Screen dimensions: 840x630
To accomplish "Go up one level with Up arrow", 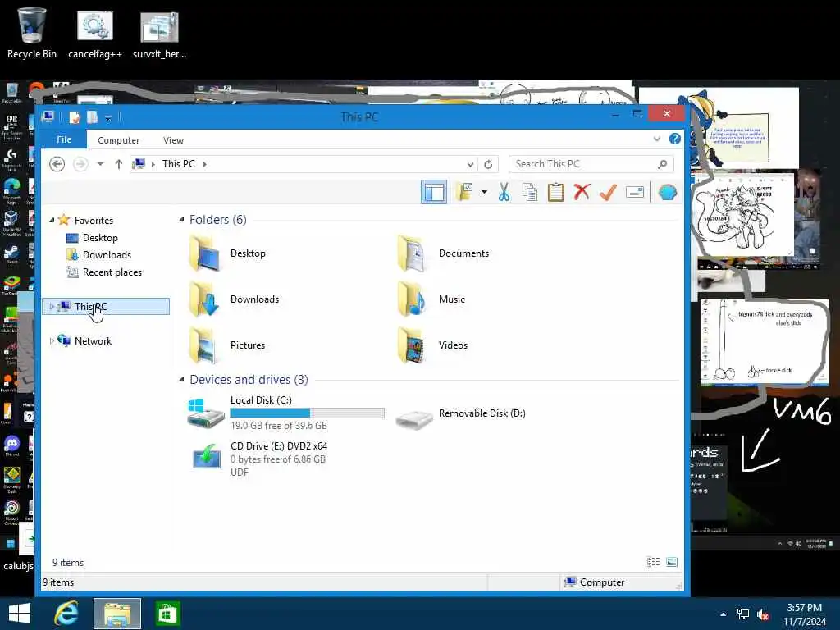I will click(x=118, y=164).
